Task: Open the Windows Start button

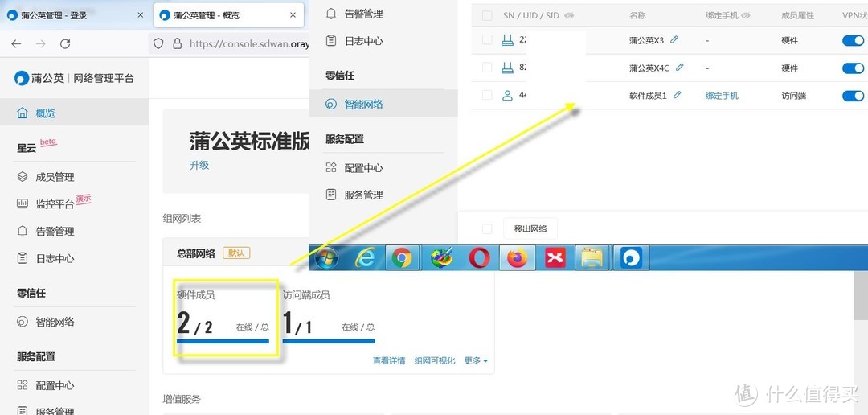Action: pos(326,257)
